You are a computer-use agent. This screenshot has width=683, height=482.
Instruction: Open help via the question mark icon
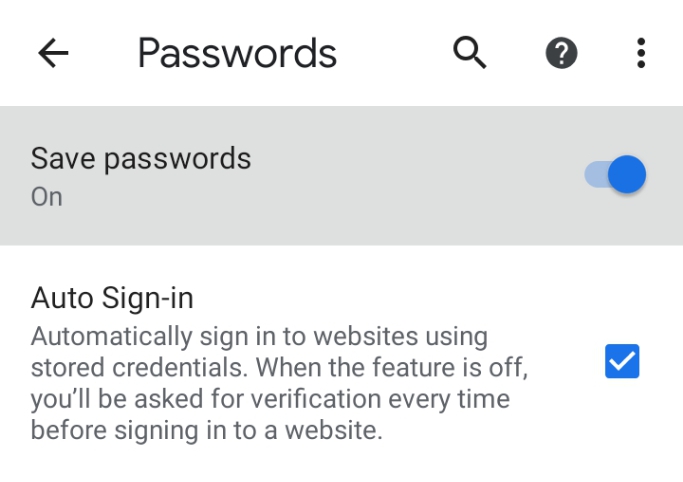pos(561,53)
